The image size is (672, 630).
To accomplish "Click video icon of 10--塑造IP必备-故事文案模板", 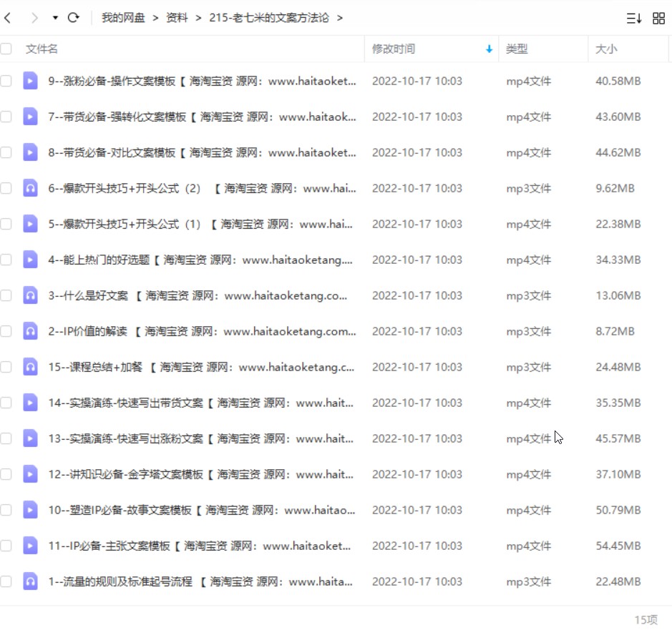I will [31, 510].
